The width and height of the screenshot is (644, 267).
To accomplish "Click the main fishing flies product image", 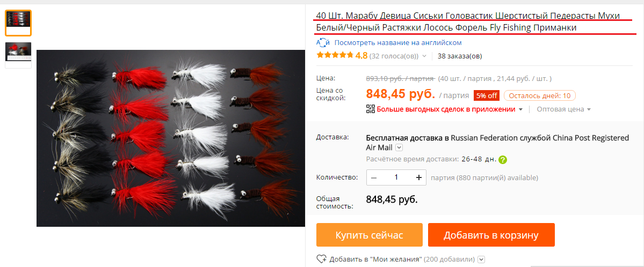I will pos(171,138).
